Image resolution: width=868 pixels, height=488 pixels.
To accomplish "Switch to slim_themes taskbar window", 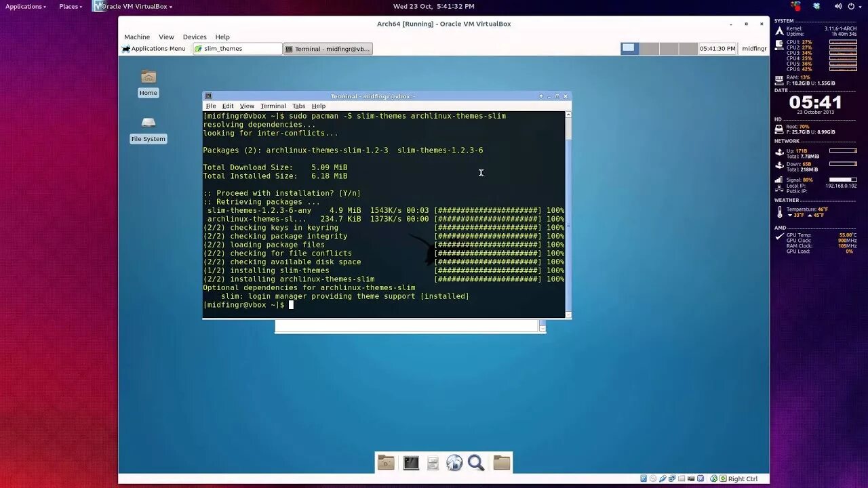I will (x=237, y=49).
